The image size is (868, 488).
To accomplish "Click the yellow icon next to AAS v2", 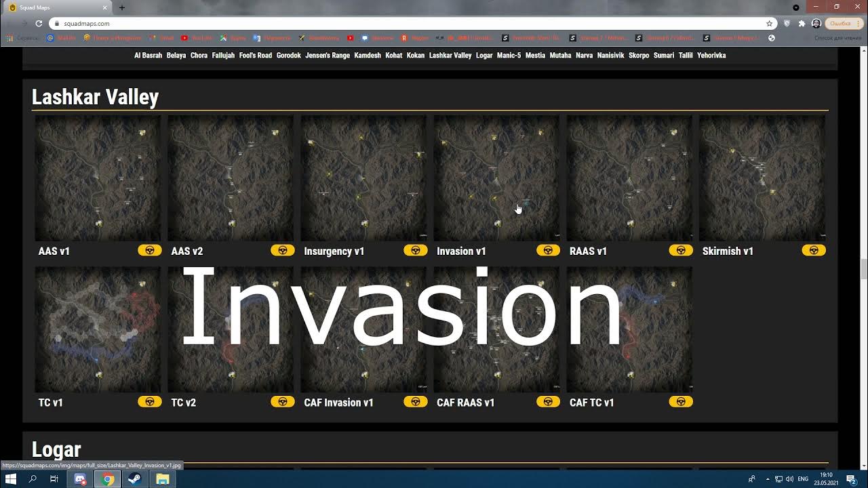I will pyautogui.click(x=282, y=250).
